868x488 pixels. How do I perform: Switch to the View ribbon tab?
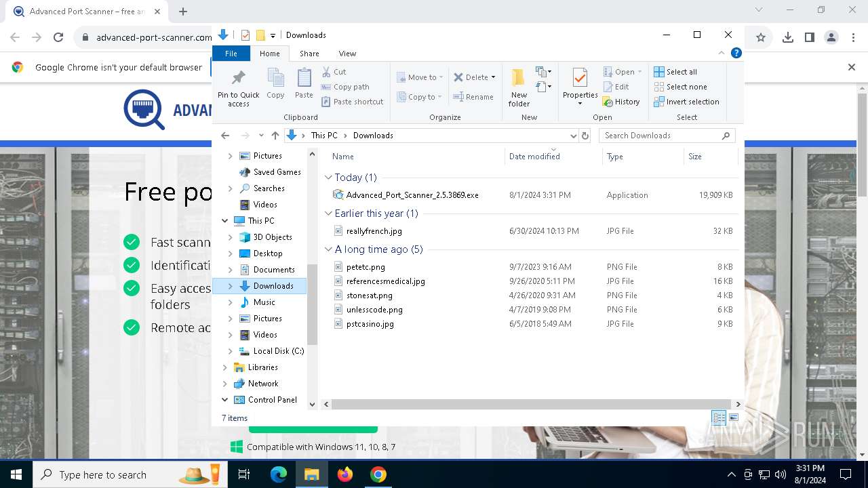[x=347, y=53]
